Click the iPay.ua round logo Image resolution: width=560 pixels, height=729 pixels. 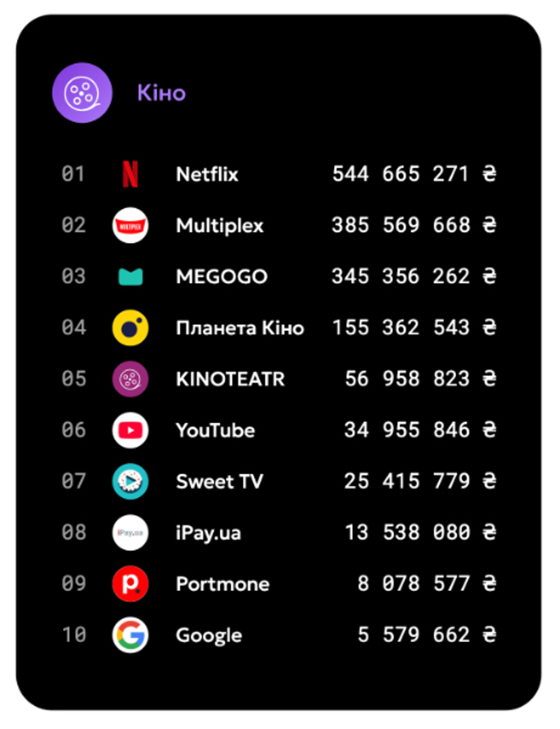pyautogui.click(x=130, y=533)
